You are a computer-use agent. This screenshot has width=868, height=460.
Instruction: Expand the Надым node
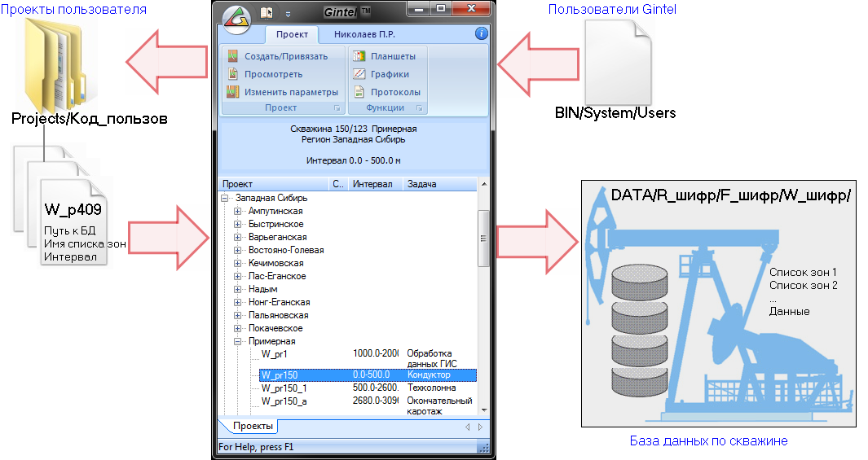tap(237, 289)
